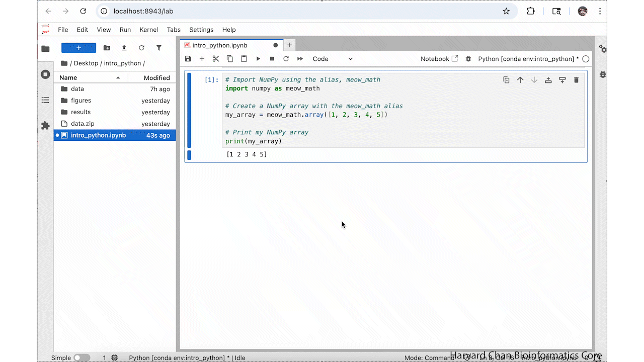
Task: Click the blue new launcher button
Action: click(78, 48)
